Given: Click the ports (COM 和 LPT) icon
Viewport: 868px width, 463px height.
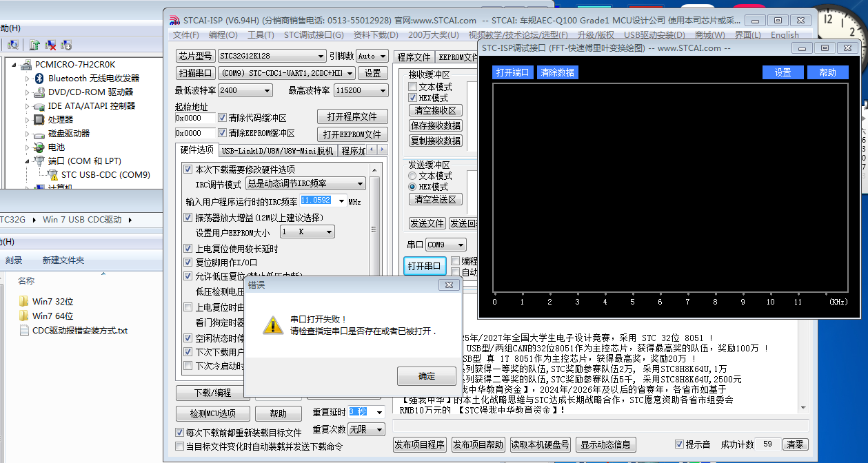Looking at the screenshot, I should pyautogui.click(x=40, y=161).
